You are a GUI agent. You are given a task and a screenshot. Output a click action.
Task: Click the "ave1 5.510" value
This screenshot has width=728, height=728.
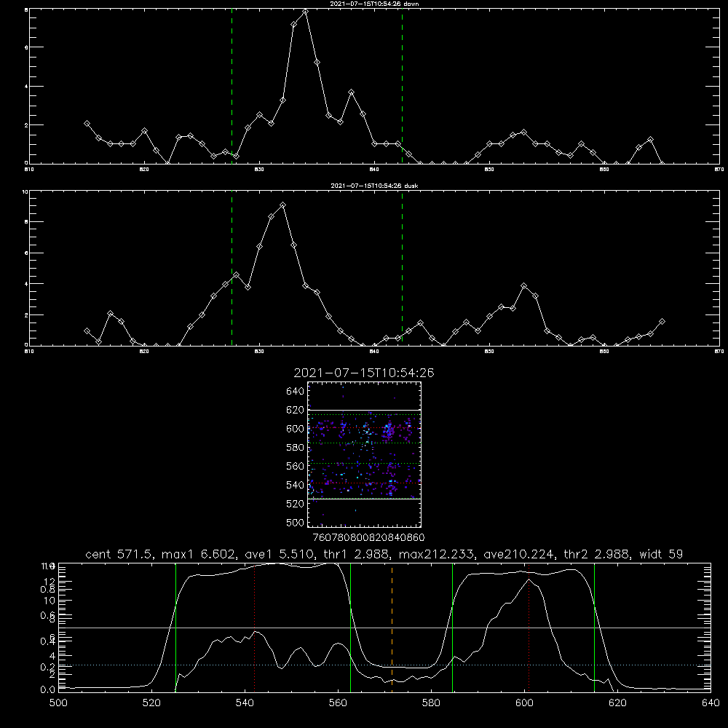point(281,554)
